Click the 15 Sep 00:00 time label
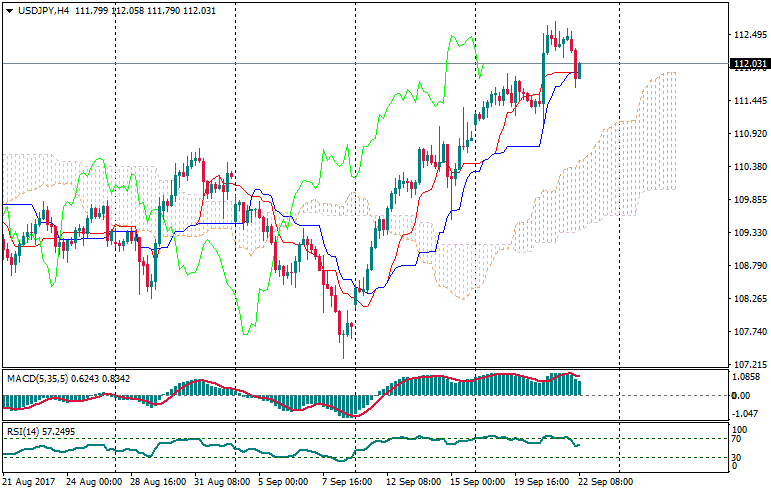 coord(474,481)
